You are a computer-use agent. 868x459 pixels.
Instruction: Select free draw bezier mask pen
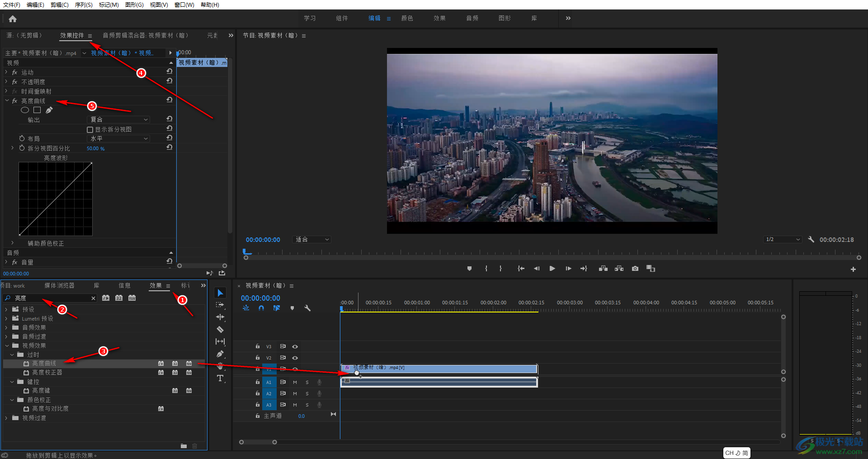coord(49,110)
